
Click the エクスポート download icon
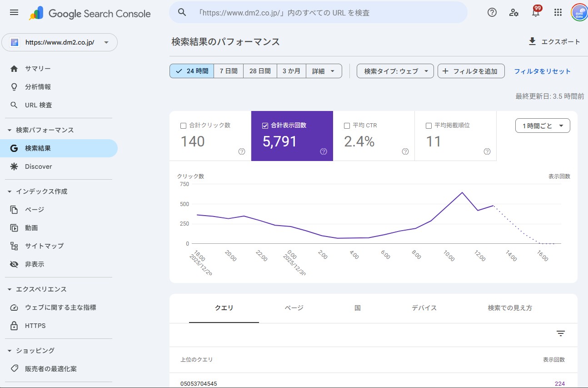[532, 41]
